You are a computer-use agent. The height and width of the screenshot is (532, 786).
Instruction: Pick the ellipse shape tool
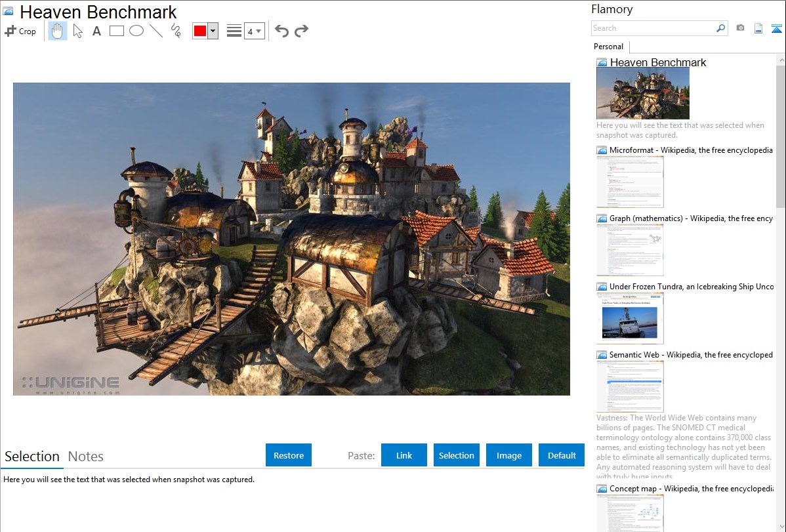point(136,31)
